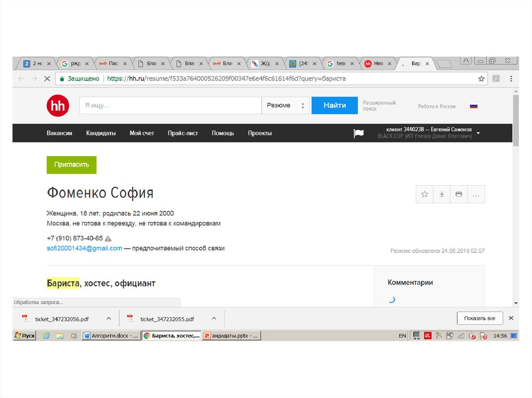Screen dimensions: 532x398
Task: Click the flag notifications icon
Action: click(x=358, y=133)
